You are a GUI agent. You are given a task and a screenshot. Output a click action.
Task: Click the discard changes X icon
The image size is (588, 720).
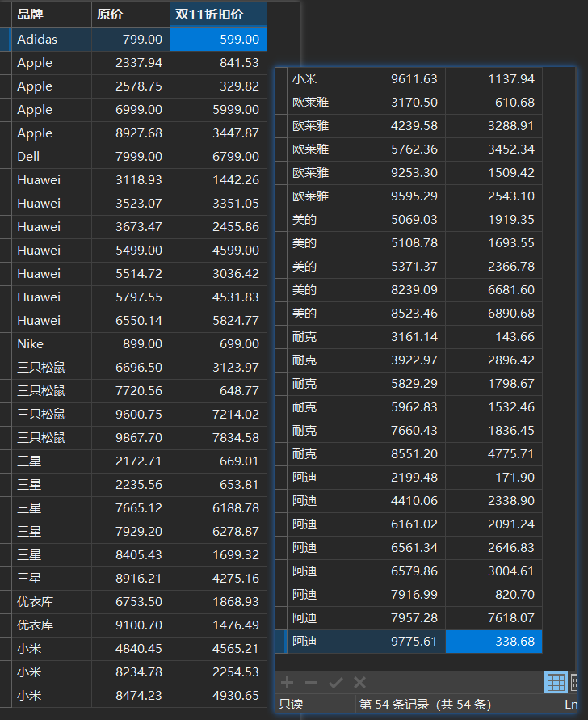[x=360, y=683]
